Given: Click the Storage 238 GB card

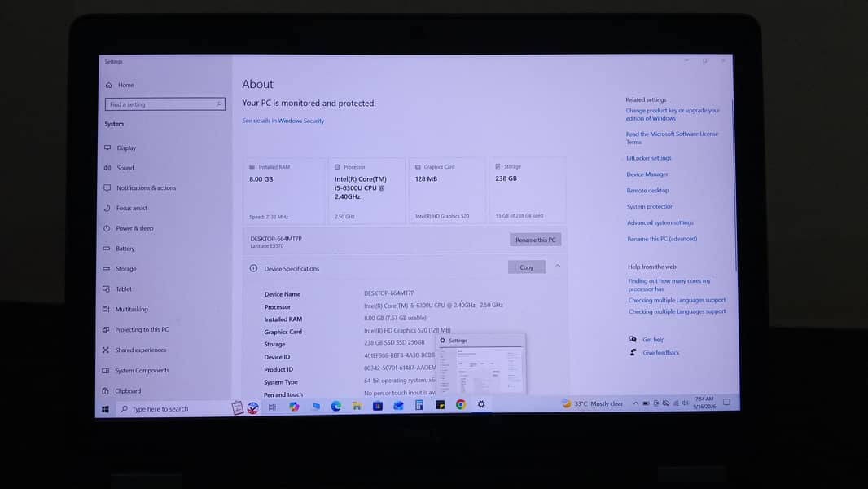Looking at the screenshot, I should point(527,191).
